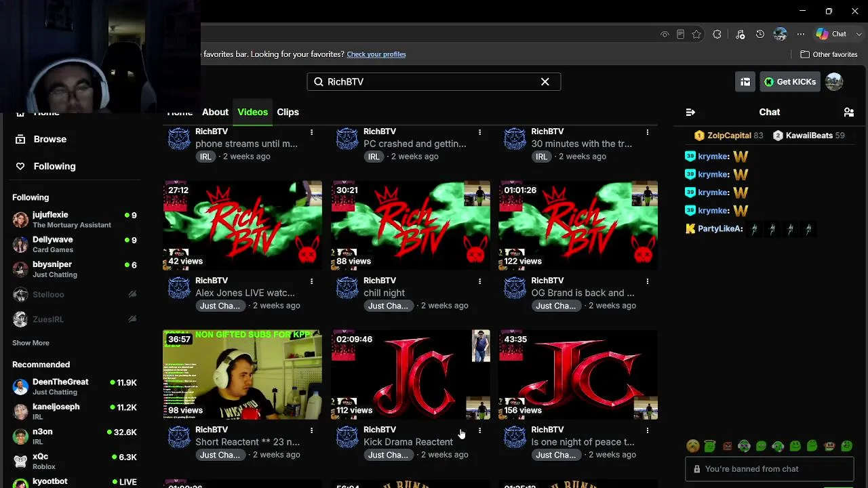Screen dimensions: 868x488
Task: Click KawaiiBeats in top gifters bar
Action: (808, 136)
